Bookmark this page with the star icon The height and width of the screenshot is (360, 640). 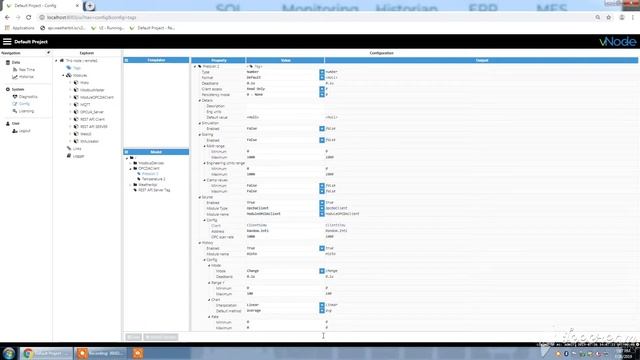609,18
